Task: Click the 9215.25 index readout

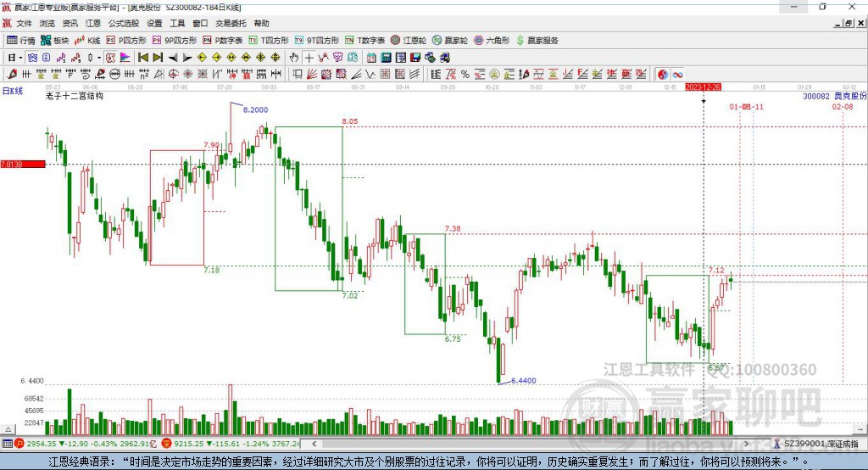Action: (x=188, y=444)
